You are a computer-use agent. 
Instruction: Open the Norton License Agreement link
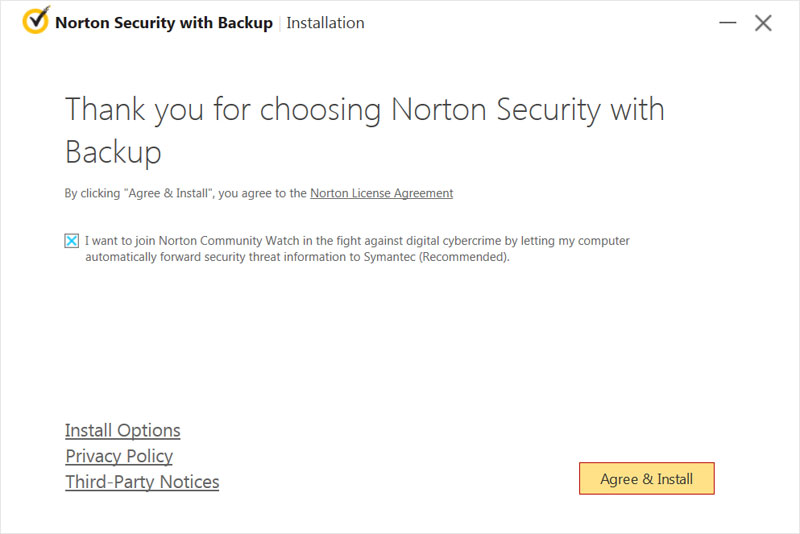tap(381, 193)
